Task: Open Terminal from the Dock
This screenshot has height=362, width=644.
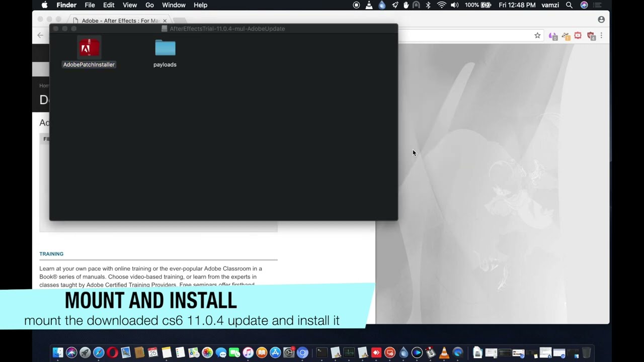Action: click(322, 353)
